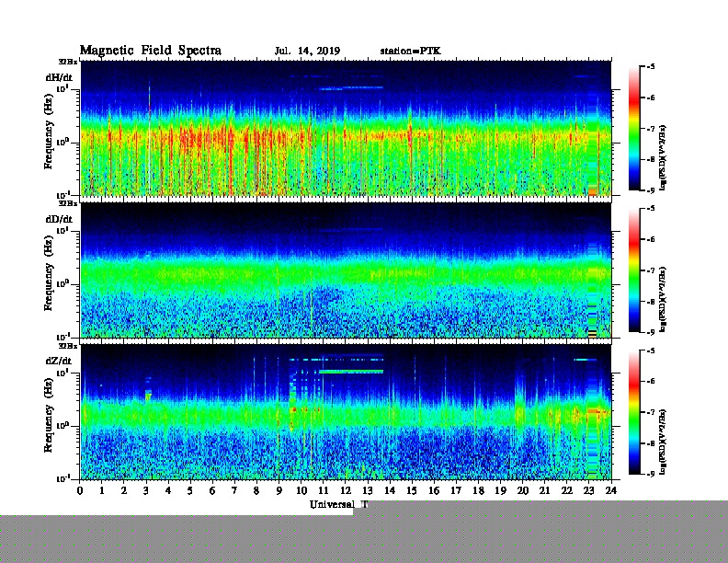Click hour '5' on the time axis
The height and width of the screenshot is (563, 728).
click(190, 490)
